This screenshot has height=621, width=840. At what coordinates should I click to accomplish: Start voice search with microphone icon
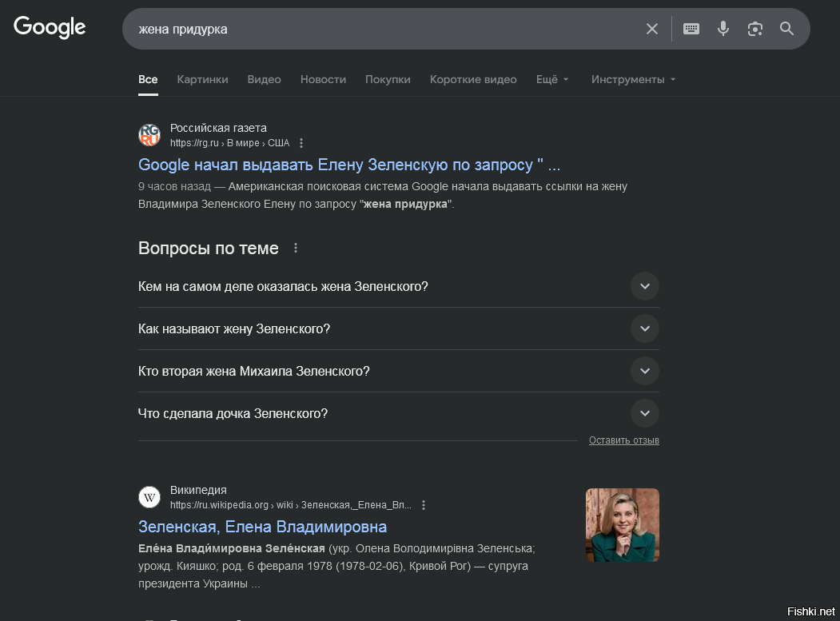[x=723, y=29]
